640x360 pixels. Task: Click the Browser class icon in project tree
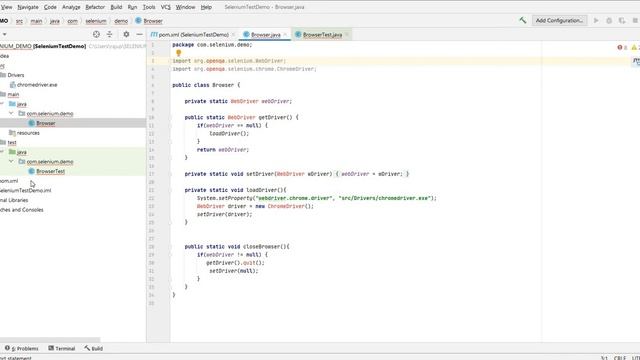click(x=31, y=123)
